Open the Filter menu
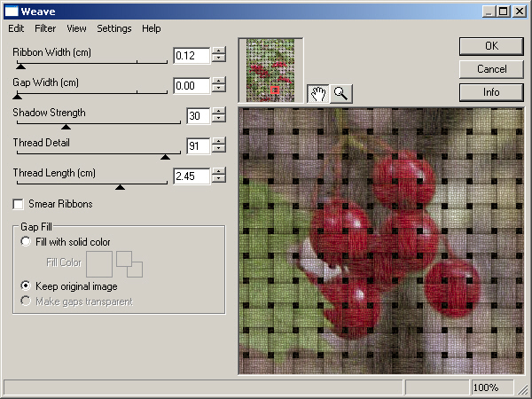532x399 pixels. (45, 28)
